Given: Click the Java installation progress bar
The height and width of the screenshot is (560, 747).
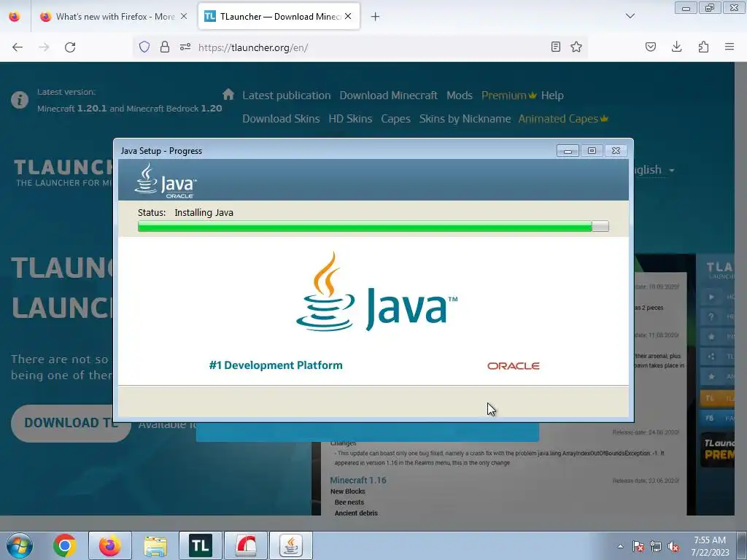Looking at the screenshot, I should [x=373, y=226].
